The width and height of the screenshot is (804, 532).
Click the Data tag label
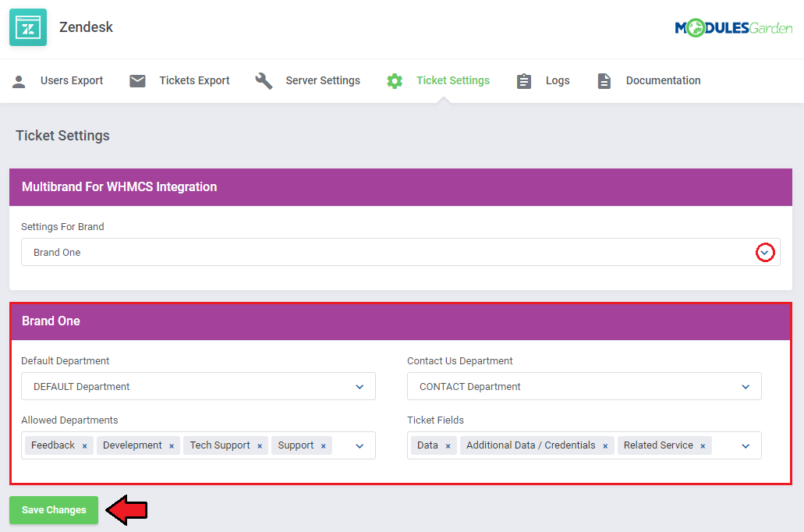[x=427, y=445]
